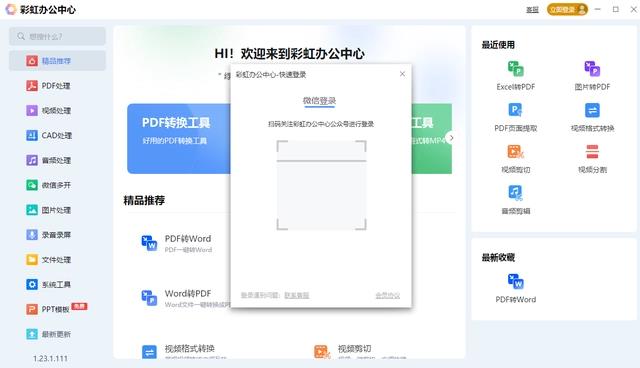Click the PDF转换工具 blue banner

pyautogui.click(x=179, y=139)
